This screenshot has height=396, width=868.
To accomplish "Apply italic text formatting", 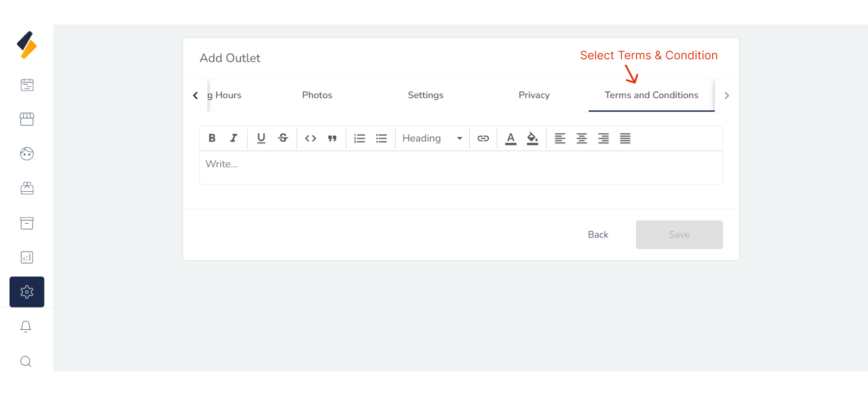I will pos(234,138).
